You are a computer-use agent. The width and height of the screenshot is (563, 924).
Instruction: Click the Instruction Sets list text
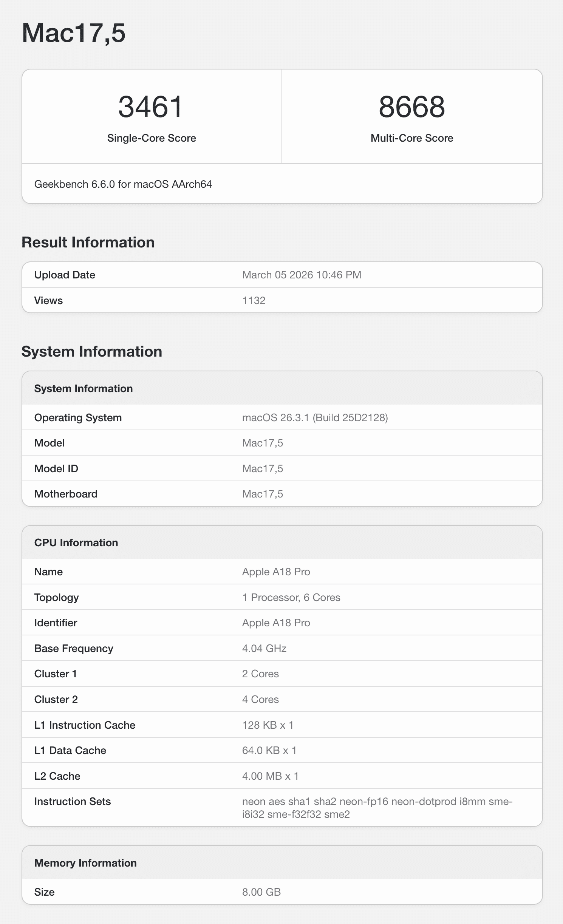tap(377, 808)
